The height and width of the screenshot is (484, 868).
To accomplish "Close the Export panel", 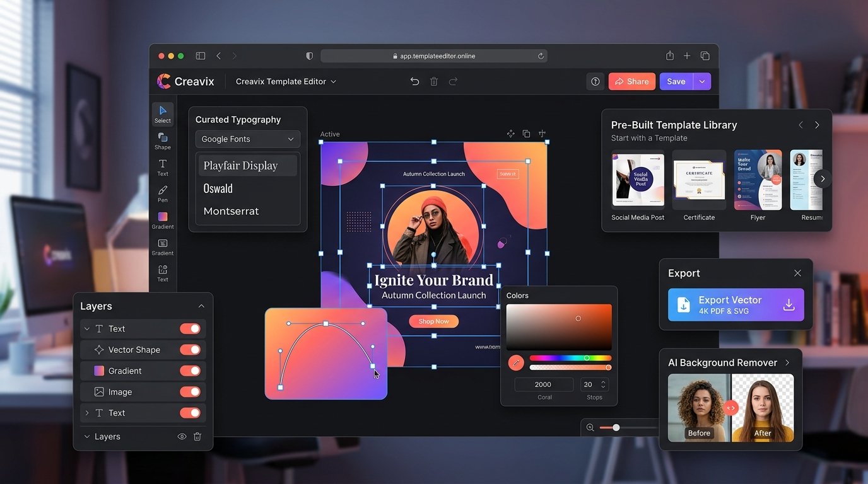I will [x=797, y=273].
